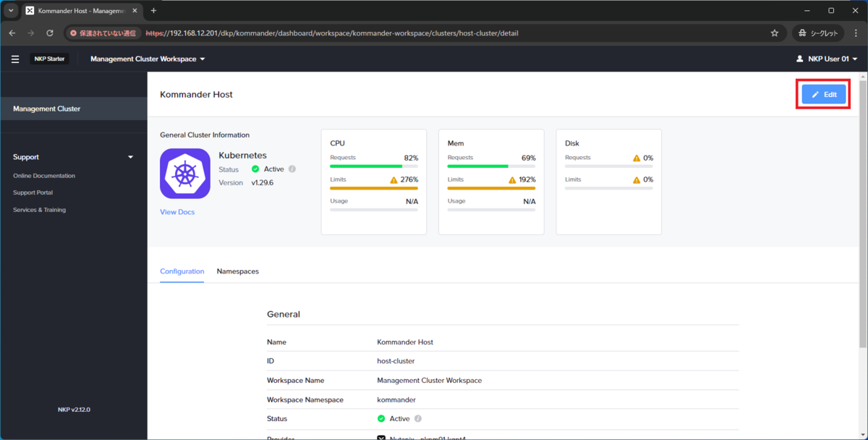The image size is (868, 440).
Task: Open the NKP User 01 account menu
Action: 826,59
